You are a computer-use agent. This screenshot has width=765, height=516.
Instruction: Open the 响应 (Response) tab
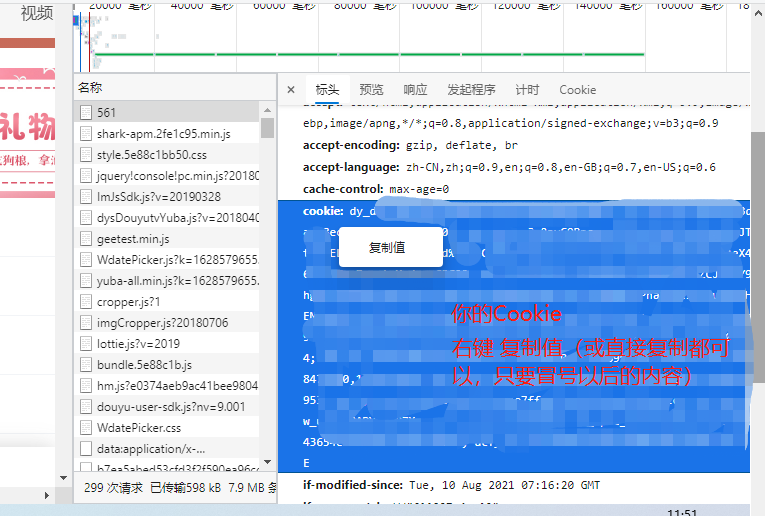(415, 90)
